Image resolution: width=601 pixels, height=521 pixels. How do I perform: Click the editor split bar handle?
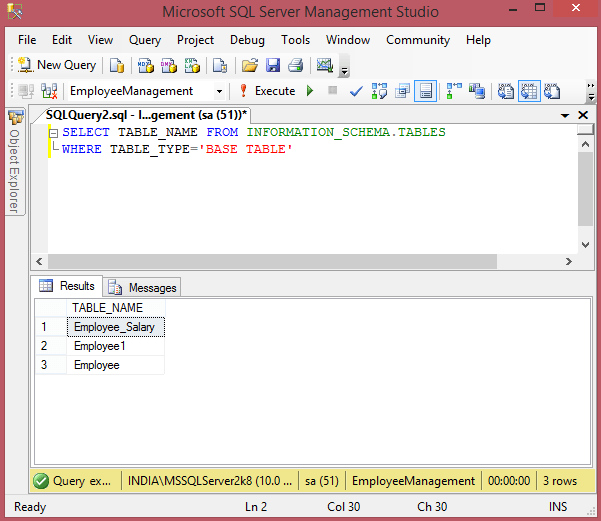585,129
